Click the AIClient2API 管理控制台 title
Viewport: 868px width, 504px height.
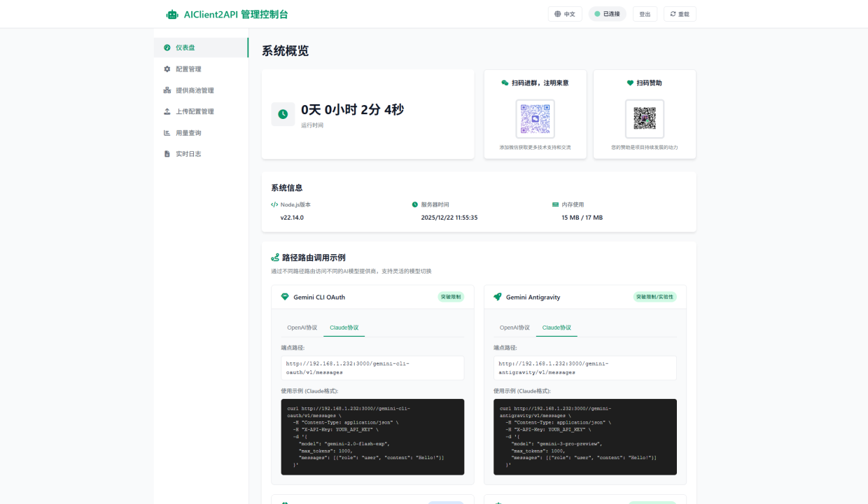coord(236,14)
